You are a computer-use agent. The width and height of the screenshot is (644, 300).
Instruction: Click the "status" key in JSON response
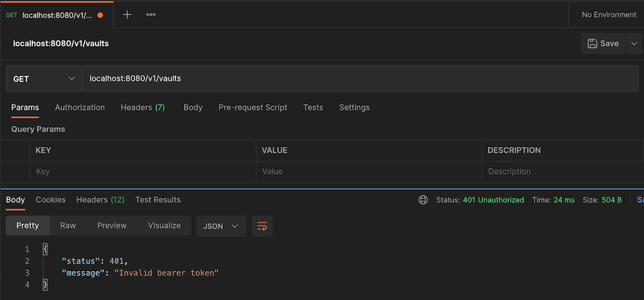click(82, 261)
